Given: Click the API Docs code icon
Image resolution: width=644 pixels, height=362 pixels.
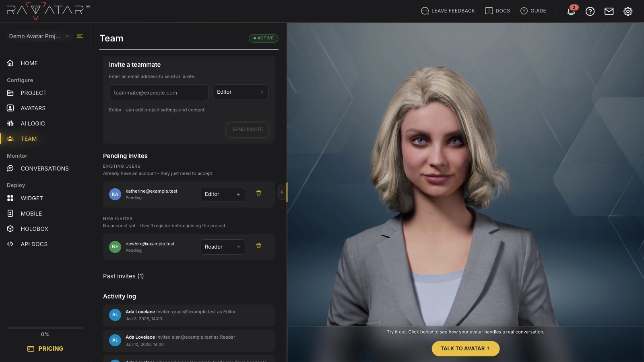Looking at the screenshot, I should click(x=10, y=244).
